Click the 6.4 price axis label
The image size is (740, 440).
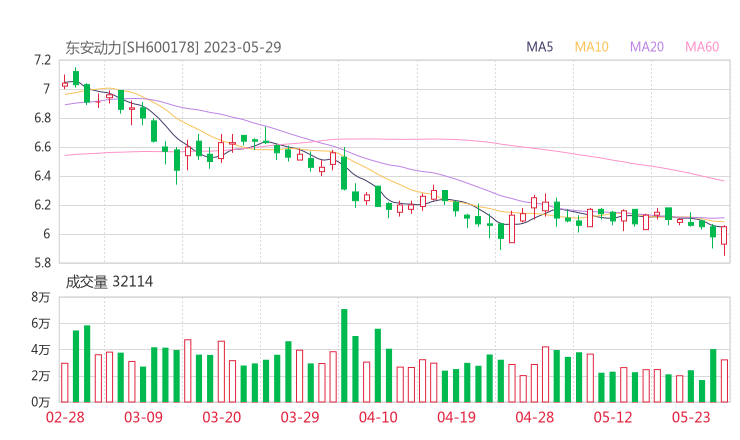tap(40, 176)
